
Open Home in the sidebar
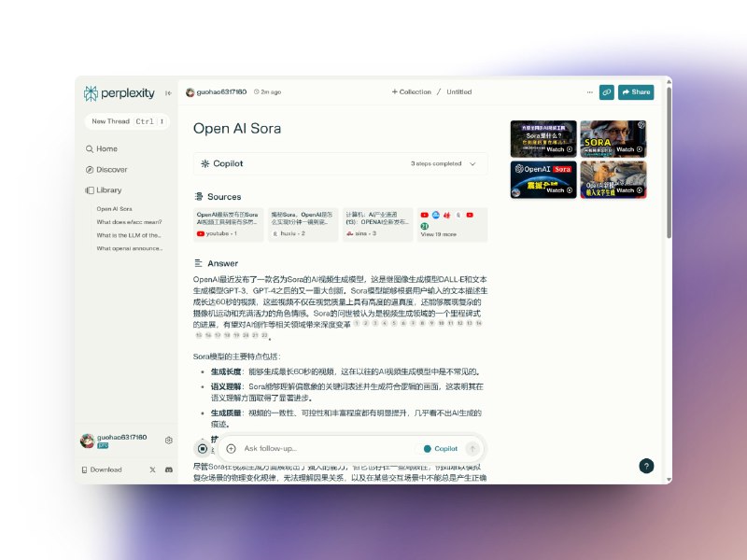pos(102,148)
